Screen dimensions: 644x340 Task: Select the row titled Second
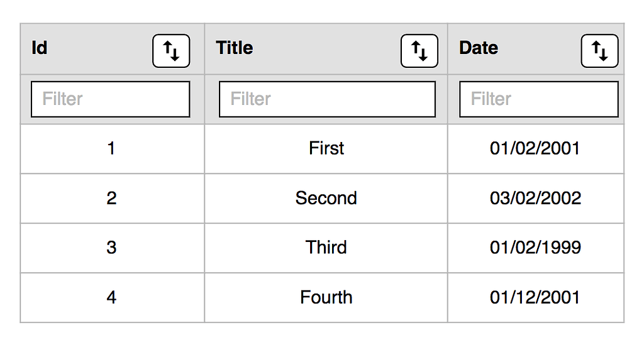pyautogui.click(x=326, y=198)
